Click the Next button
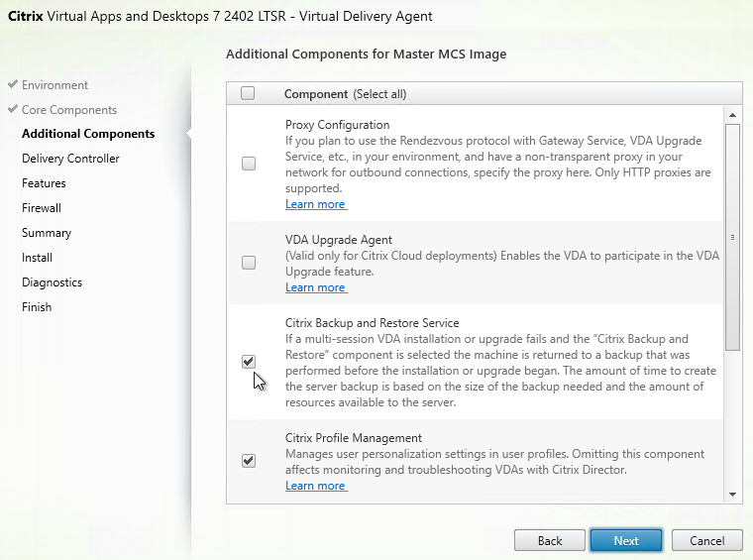Viewport: 753px width, 560px height. pyautogui.click(x=626, y=540)
